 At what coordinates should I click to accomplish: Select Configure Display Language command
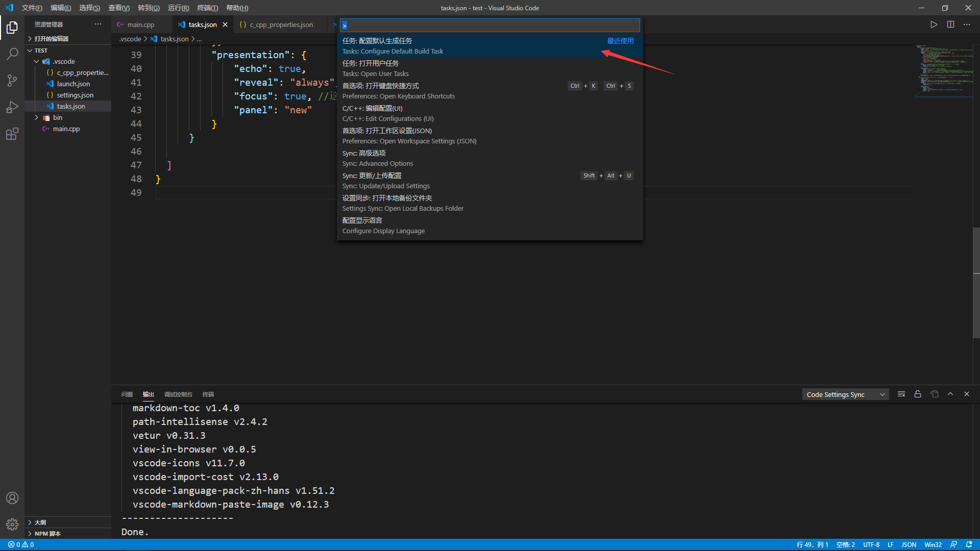[x=490, y=226]
